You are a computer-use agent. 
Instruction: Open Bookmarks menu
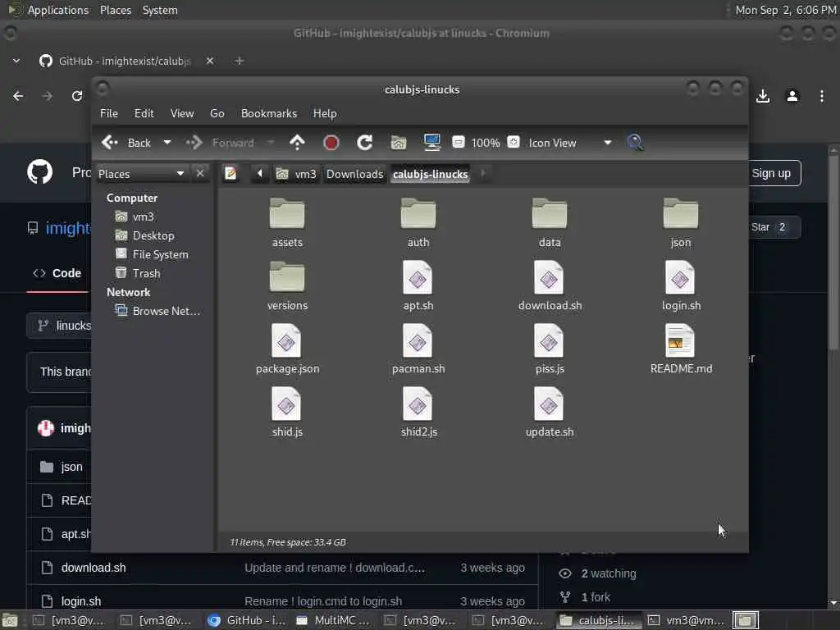(269, 113)
